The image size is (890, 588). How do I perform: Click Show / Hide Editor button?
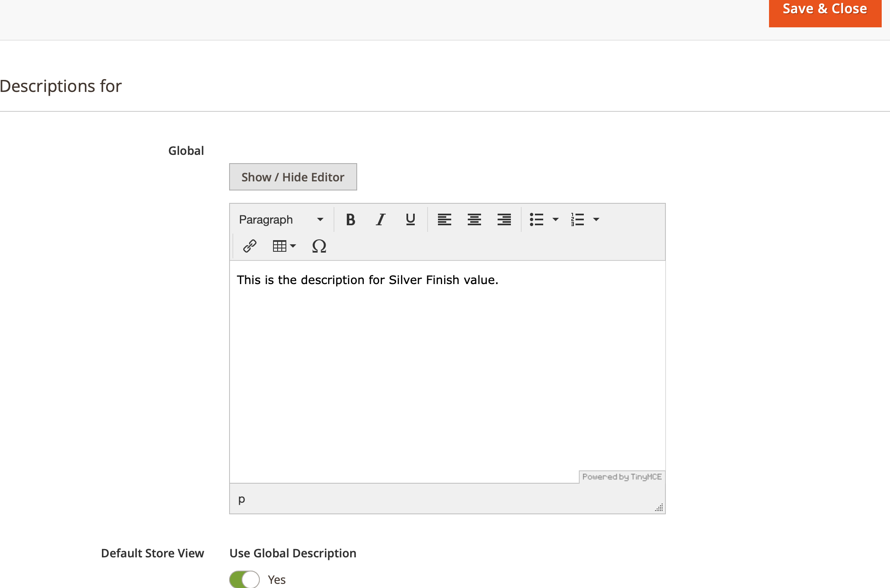tap(293, 177)
